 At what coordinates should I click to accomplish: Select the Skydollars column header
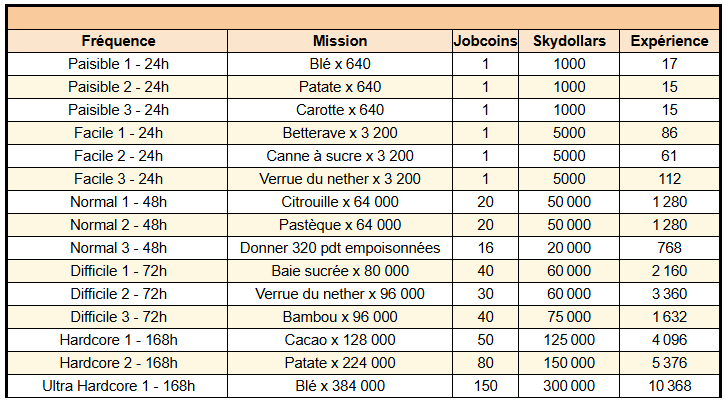pyautogui.click(x=569, y=41)
